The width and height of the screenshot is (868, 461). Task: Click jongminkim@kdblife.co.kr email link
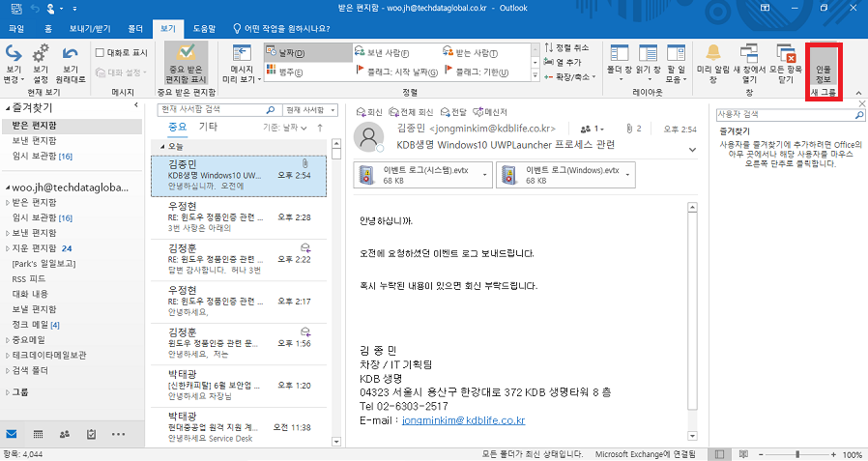pos(463,420)
